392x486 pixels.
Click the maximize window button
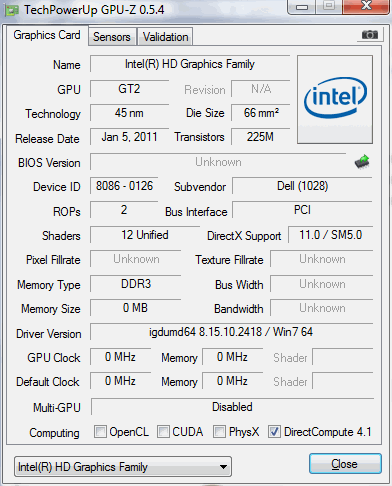click(329, 6)
